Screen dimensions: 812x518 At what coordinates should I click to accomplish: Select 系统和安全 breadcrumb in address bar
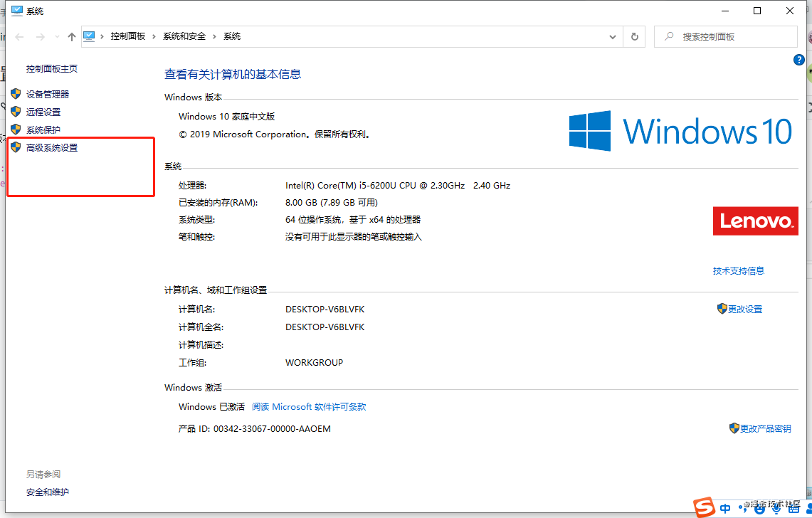184,36
